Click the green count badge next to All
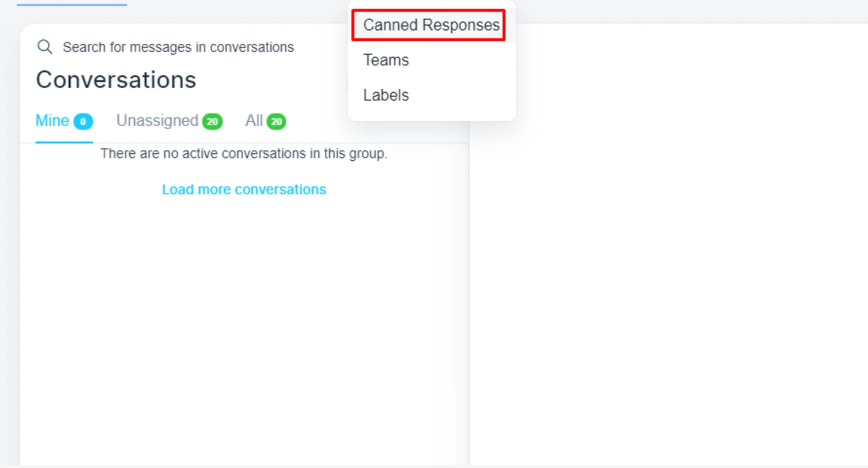868x468 pixels. (276, 122)
